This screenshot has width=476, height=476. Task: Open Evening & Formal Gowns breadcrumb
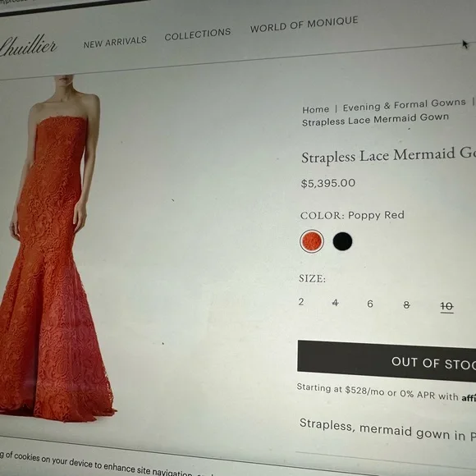click(404, 105)
